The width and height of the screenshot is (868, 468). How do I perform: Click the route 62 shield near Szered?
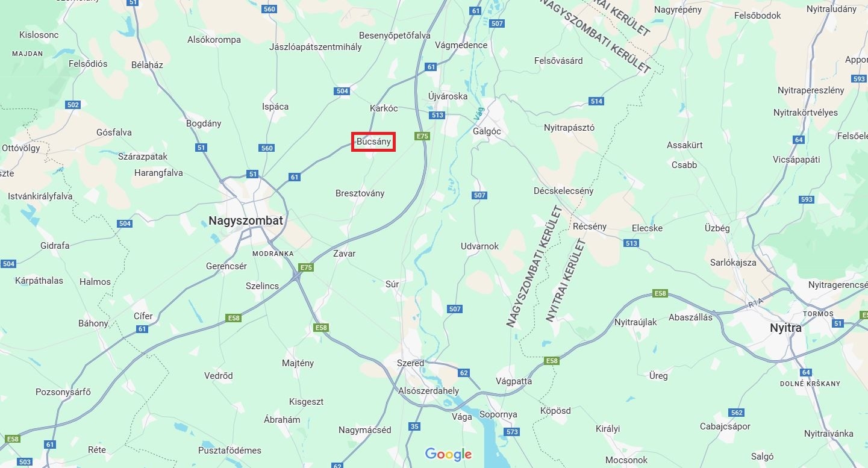pyautogui.click(x=463, y=373)
